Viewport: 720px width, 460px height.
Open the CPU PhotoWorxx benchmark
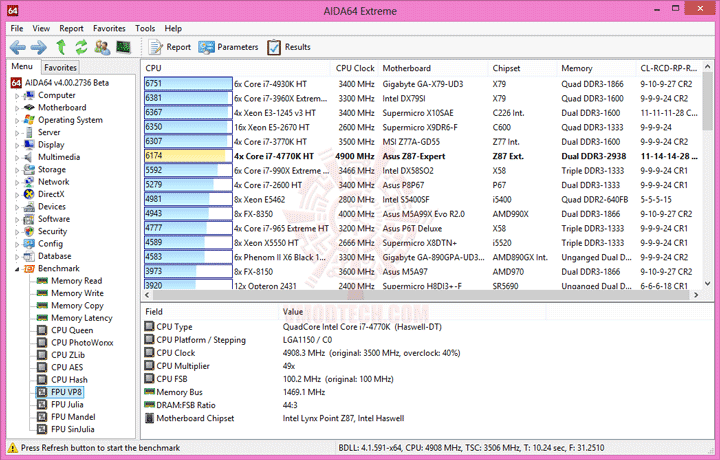[82, 342]
